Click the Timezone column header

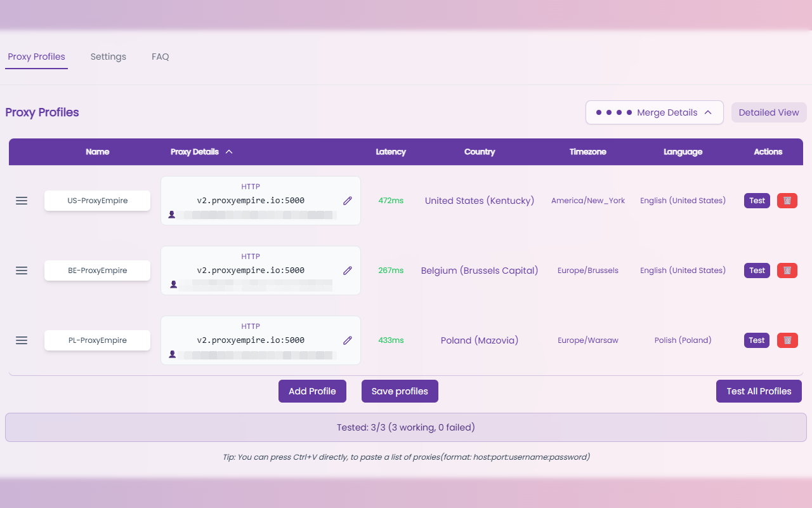(588, 152)
